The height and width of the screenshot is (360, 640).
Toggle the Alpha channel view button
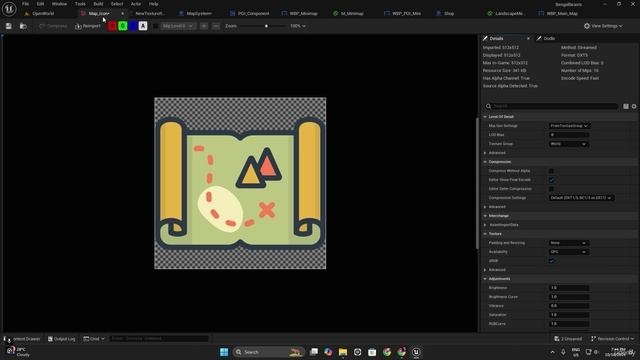tap(143, 26)
